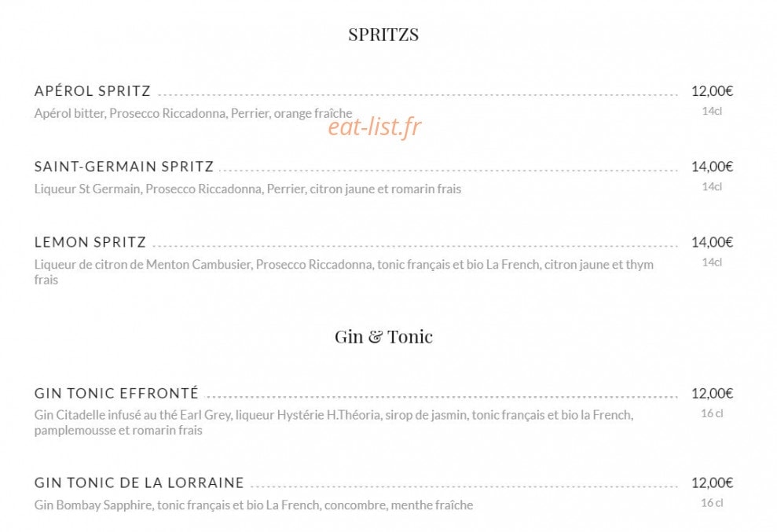Select the APÉROL SPRITZ item title
The height and width of the screenshot is (532, 777).
(x=92, y=90)
